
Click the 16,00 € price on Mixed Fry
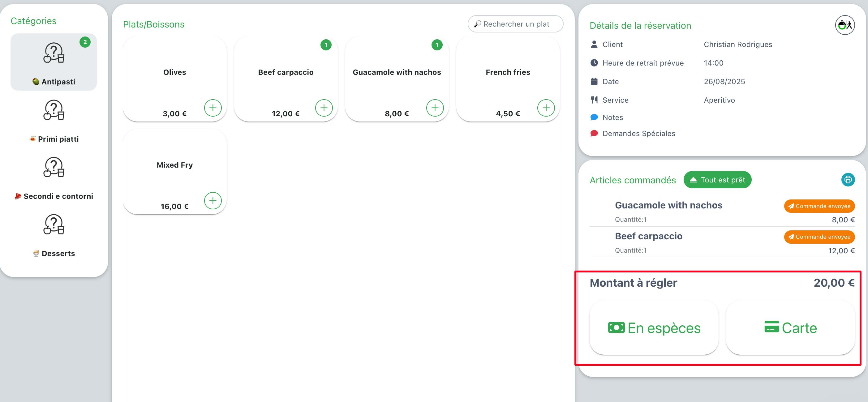click(174, 206)
